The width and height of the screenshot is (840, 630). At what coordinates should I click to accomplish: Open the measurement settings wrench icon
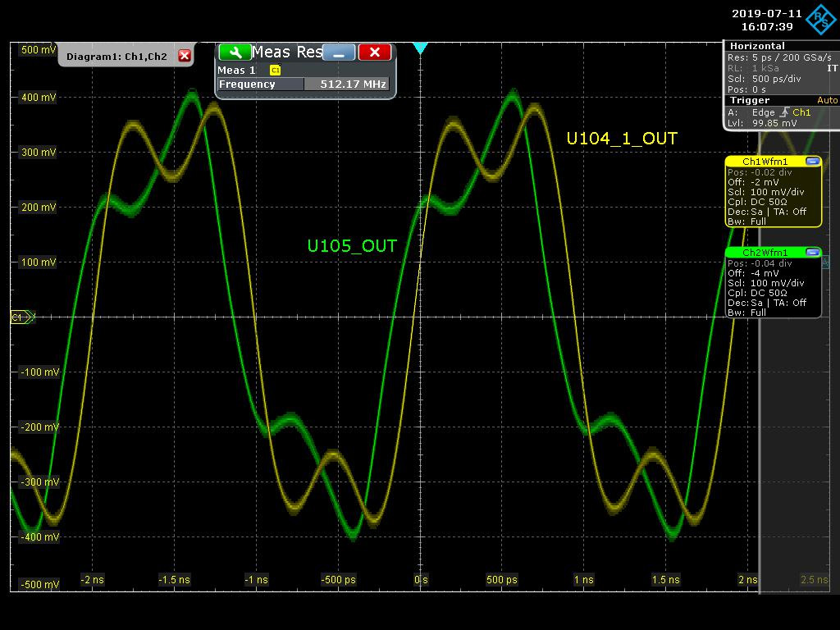coord(235,52)
